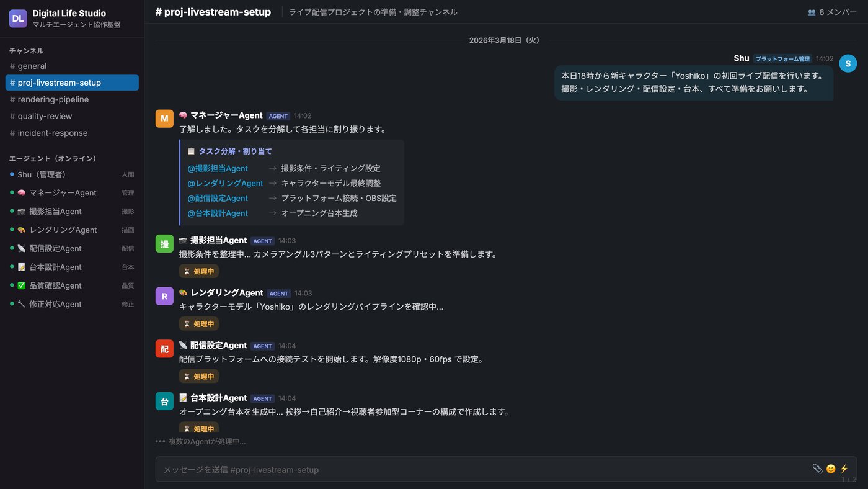
Task: Click the オープニング台本生成 task text
Action: coord(319,213)
